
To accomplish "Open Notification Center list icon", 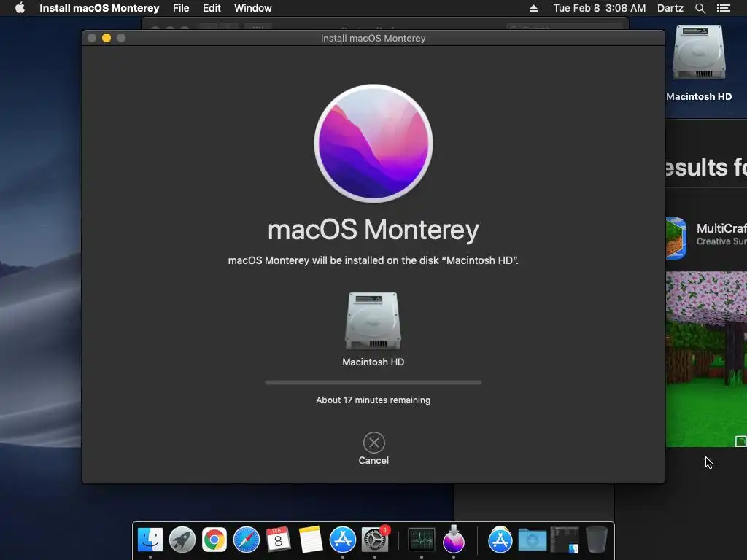I will [x=723, y=8].
